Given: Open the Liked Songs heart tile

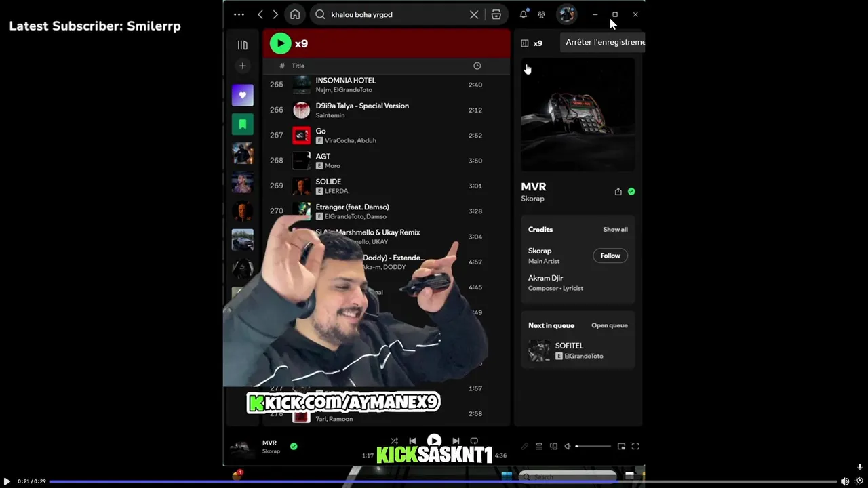Looking at the screenshot, I should tap(243, 95).
